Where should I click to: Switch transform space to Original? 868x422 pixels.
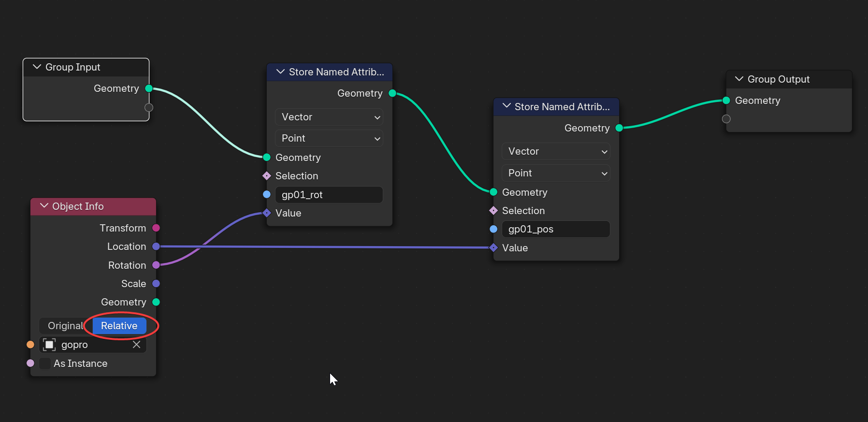coord(66,326)
